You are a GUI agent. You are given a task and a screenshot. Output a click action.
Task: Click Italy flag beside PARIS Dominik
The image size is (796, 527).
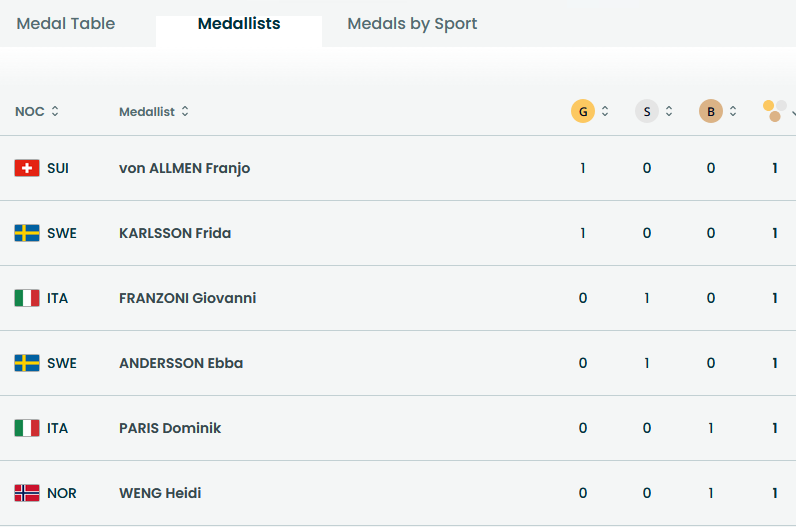point(27,428)
